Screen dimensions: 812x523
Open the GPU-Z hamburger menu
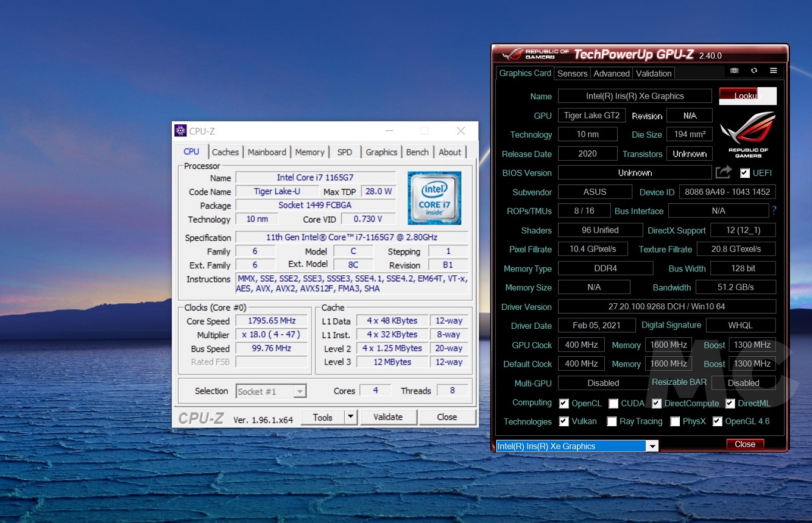coord(773,71)
